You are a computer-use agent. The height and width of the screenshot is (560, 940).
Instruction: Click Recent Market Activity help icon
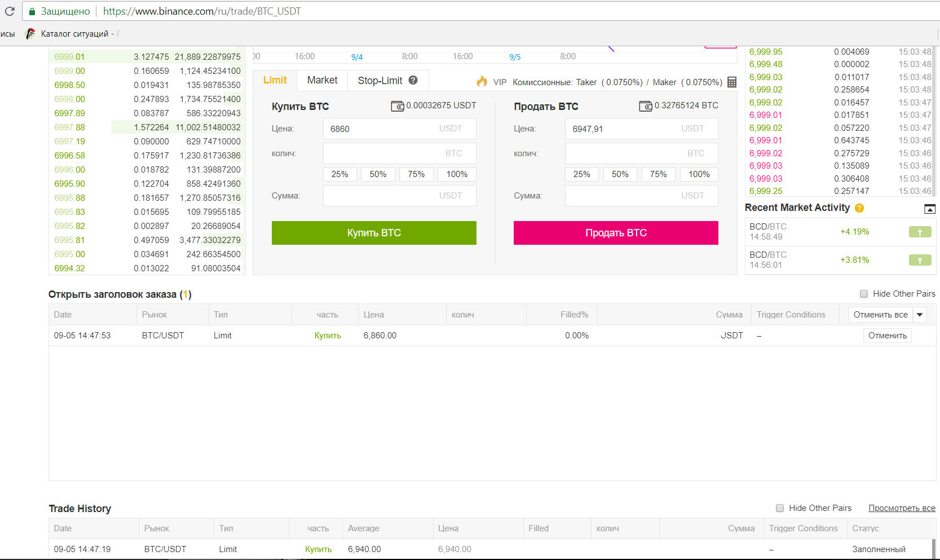(x=859, y=208)
